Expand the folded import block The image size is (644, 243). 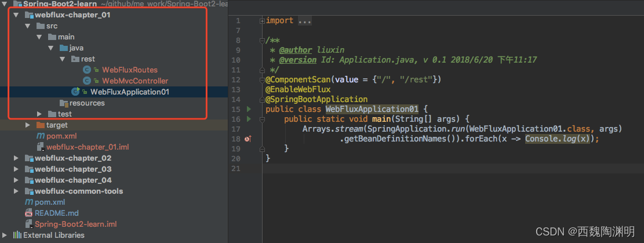(263, 20)
